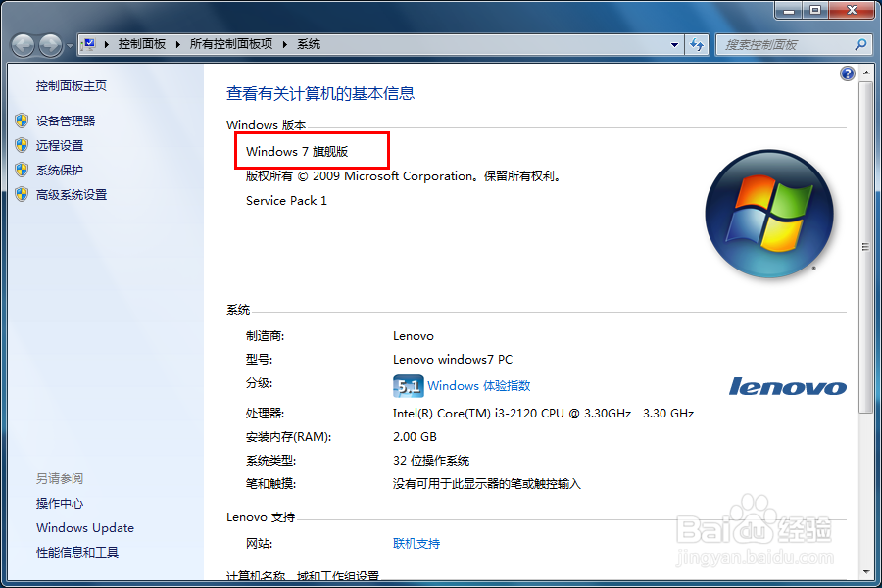Select the text Windows 7 旗舰版
This screenshot has width=882, height=588.
pyautogui.click(x=297, y=151)
